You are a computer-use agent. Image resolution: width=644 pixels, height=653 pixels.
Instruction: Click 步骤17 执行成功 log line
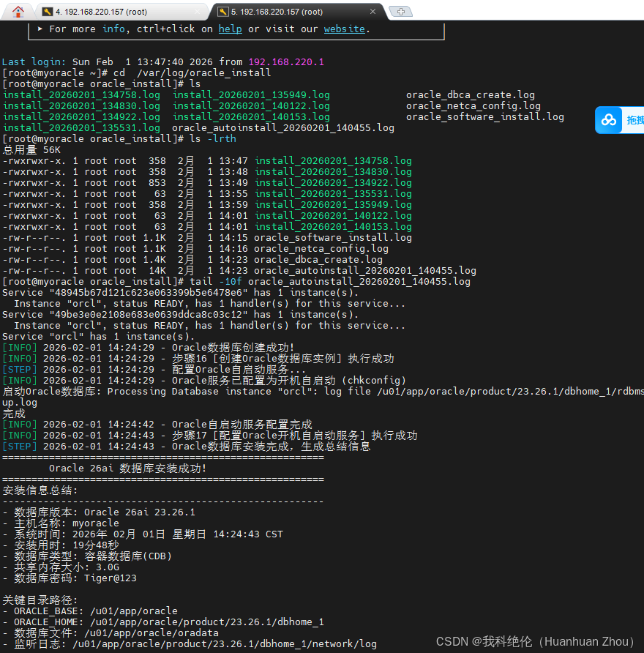[210, 435]
